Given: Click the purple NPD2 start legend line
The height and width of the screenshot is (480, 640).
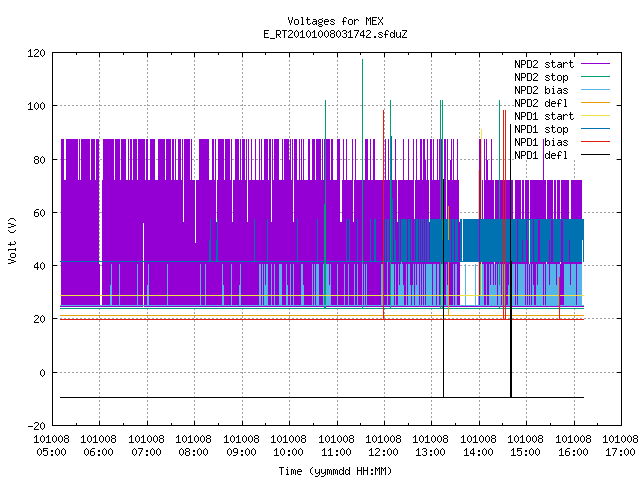Looking at the screenshot, I should tap(595, 64).
